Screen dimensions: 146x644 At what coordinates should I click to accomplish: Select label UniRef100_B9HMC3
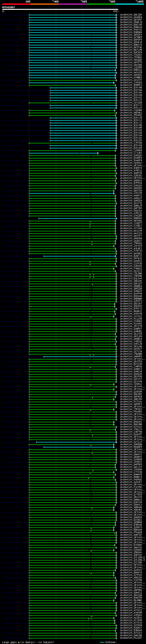(x=131, y=85)
